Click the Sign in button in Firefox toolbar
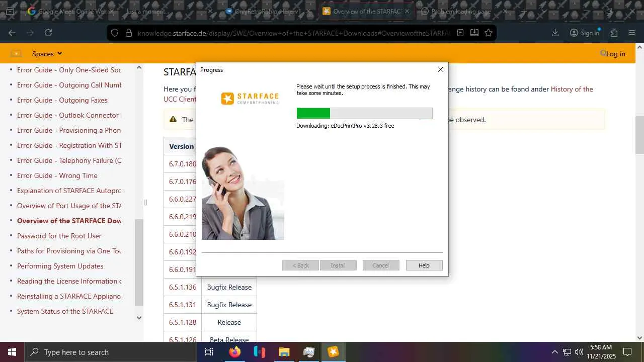 [x=585, y=33]
